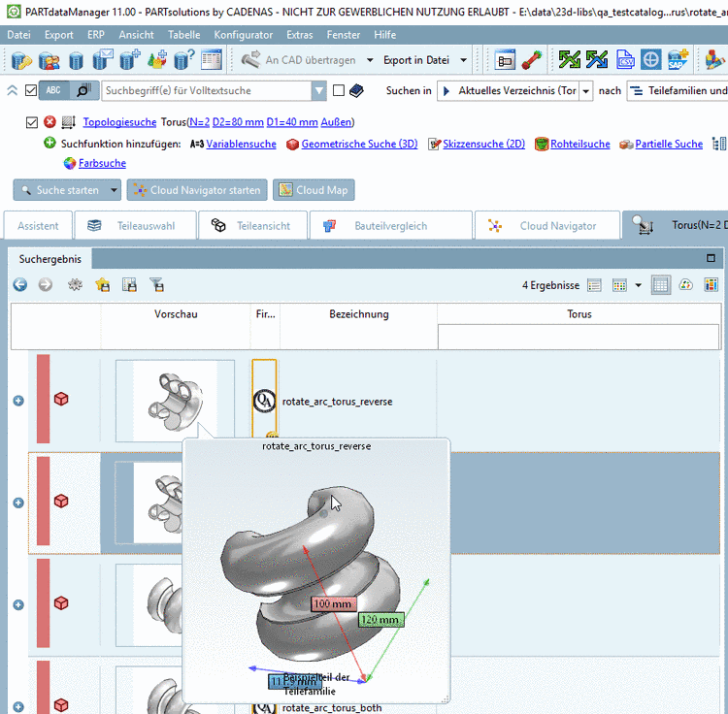Switch results to list view icon

[x=594, y=285]
